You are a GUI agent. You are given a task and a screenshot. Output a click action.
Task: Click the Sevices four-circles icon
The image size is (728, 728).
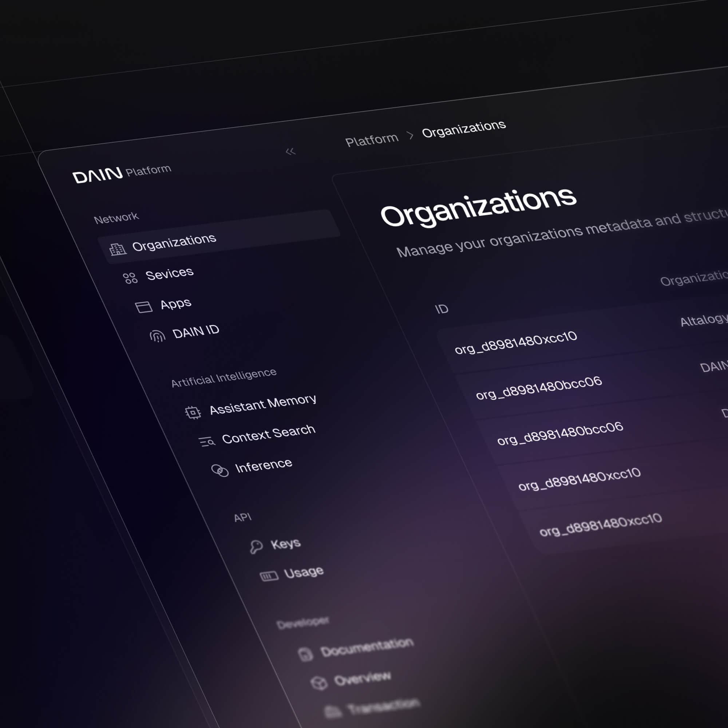click(130, 278)
